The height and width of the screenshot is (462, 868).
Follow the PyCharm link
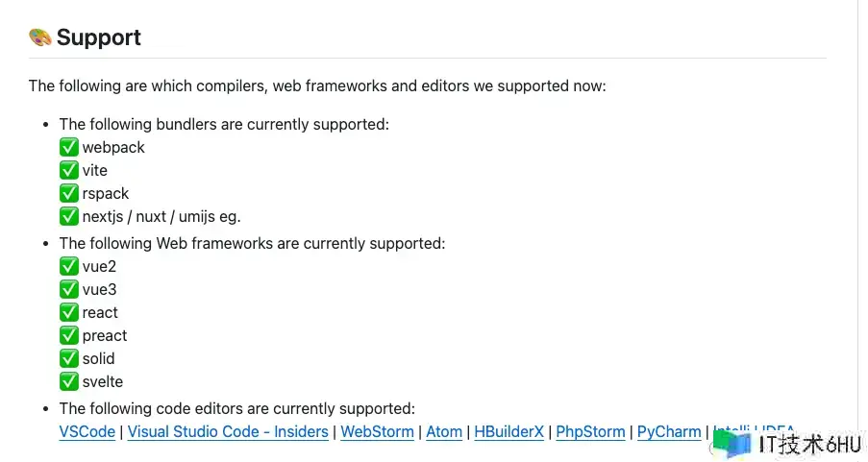click(x=669, y=431)
